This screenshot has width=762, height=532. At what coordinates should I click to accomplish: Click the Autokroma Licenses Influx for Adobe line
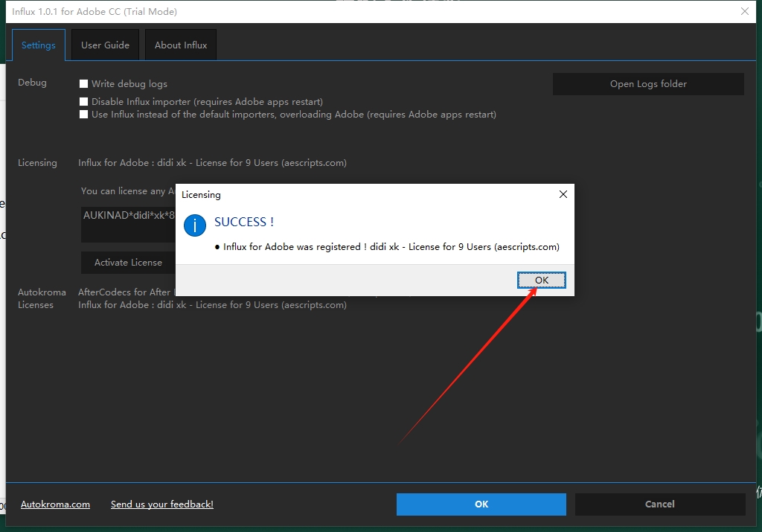coord(212,305)
